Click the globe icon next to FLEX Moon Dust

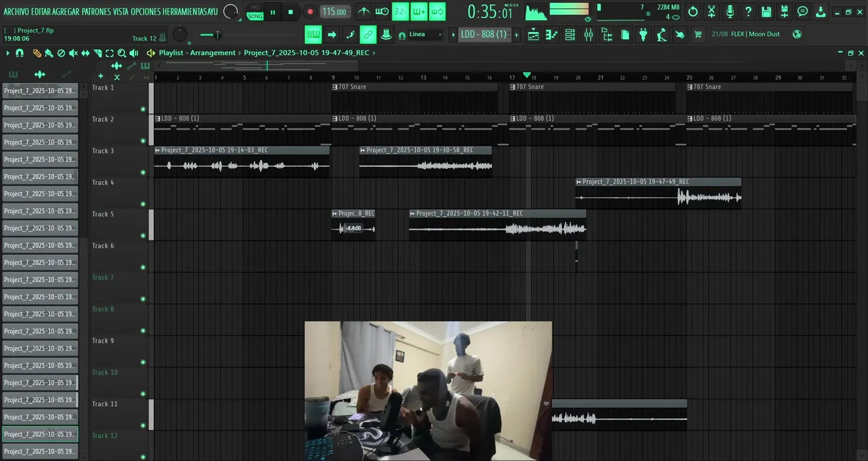click(x=797, y=34)
